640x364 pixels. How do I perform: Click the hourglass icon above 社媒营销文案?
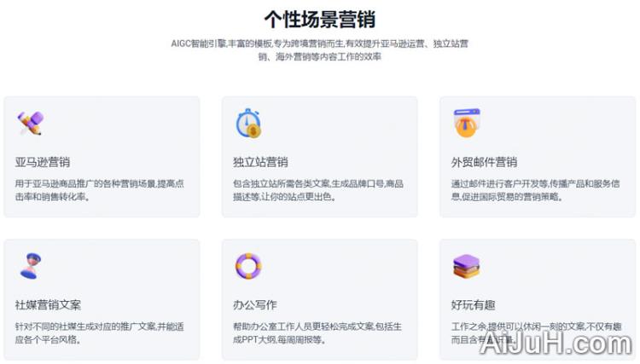click(x=31, y=266)
